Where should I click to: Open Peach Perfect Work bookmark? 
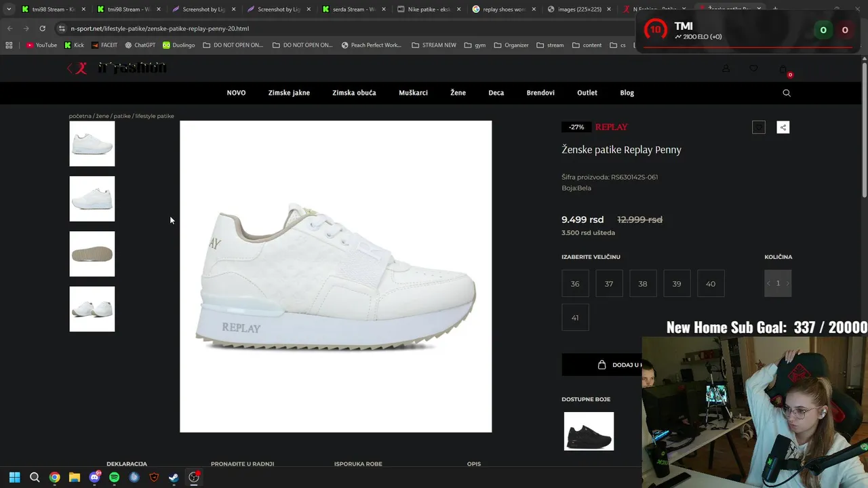[x=371, y=45]
